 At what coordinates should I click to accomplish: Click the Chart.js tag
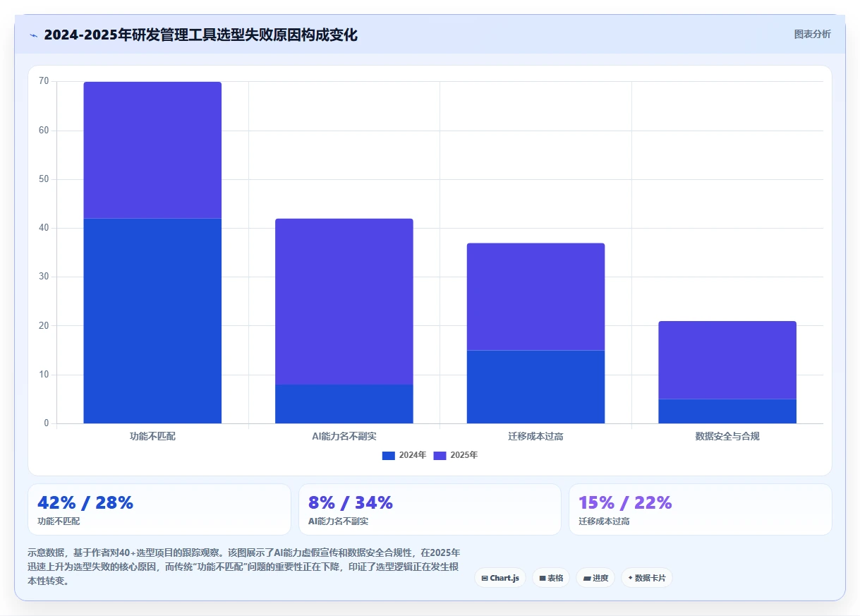pos(500,578)
